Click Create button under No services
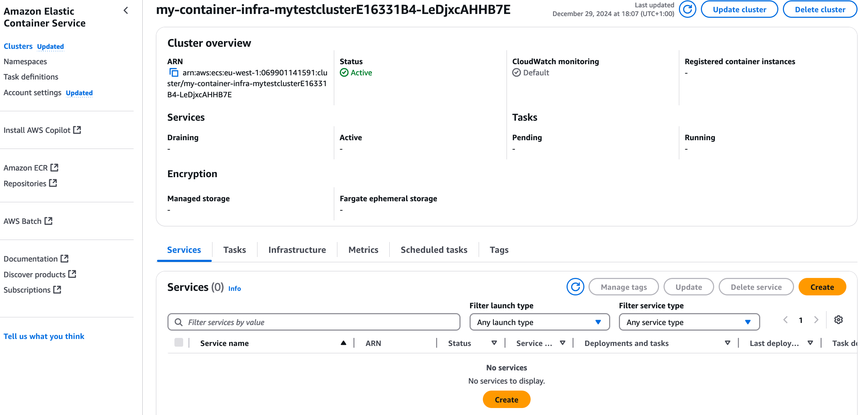 pos(506,399)
